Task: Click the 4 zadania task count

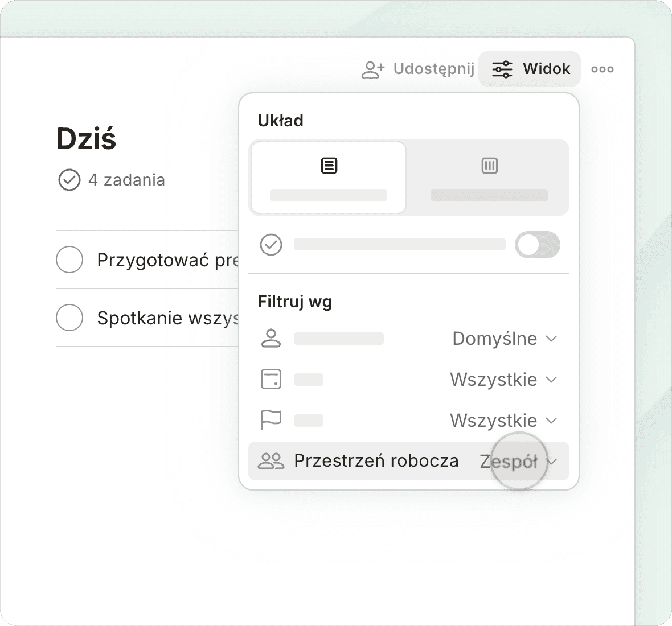Action: point(126,180)
